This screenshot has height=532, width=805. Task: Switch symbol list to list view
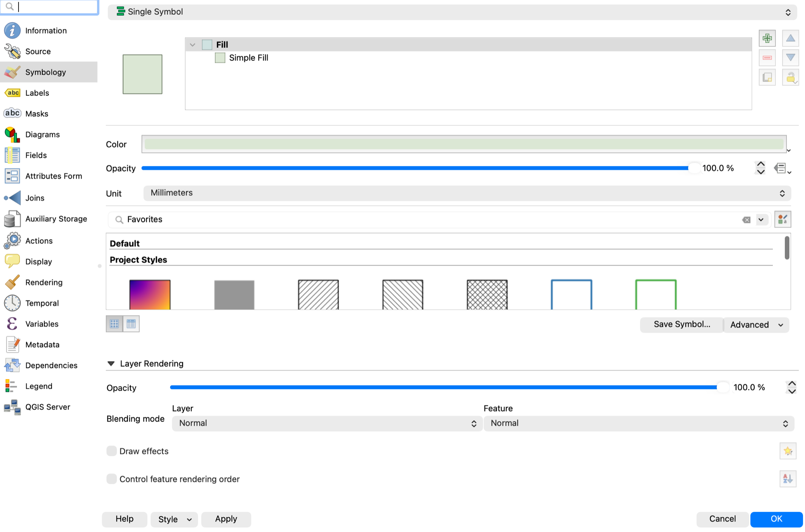[131, 324]
